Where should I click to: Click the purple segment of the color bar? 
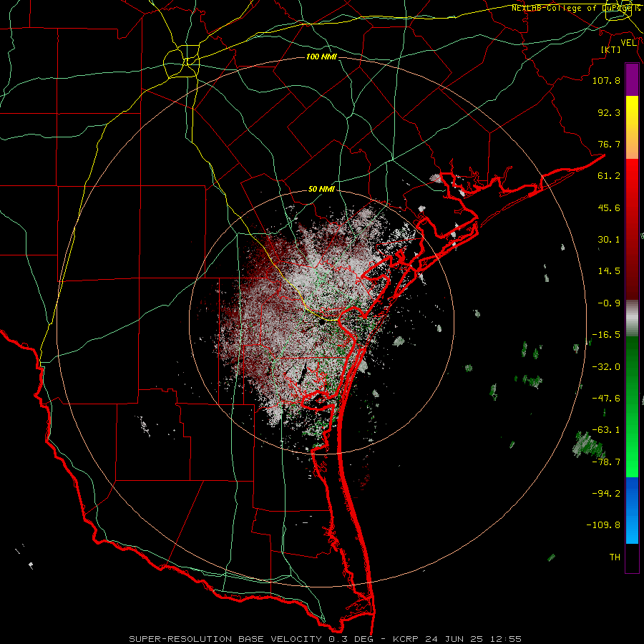[x=632, y=79]
